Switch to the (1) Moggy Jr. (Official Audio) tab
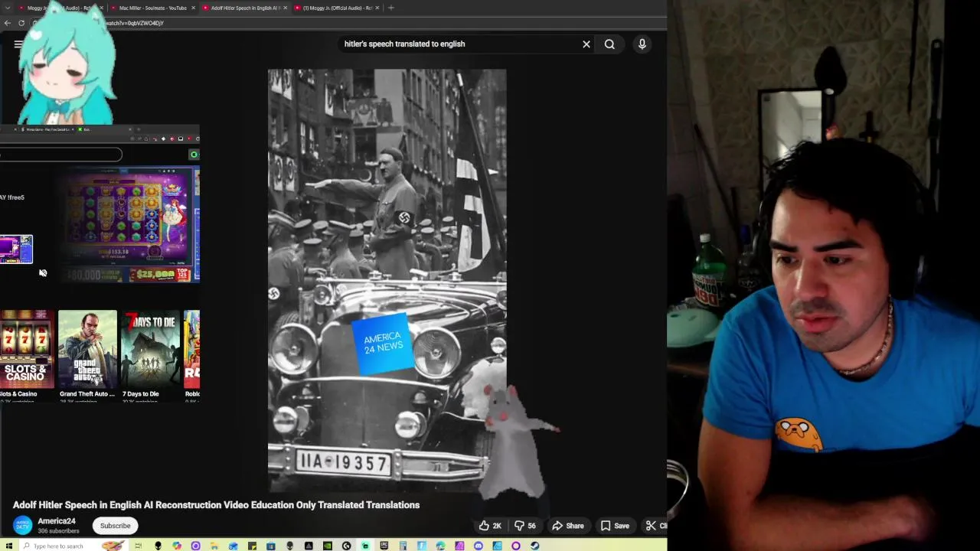The image size is (980, 551). tap(337, 8)
